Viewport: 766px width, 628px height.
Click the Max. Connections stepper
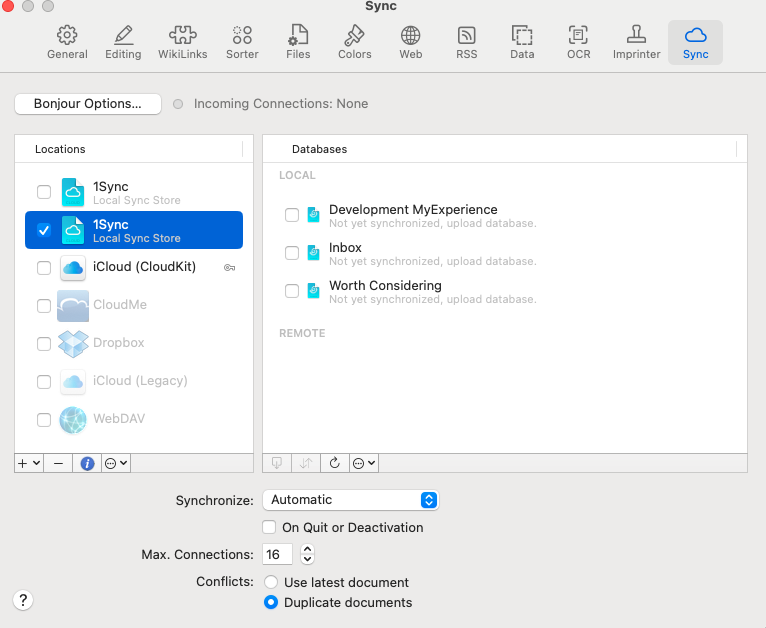(307, 554)
